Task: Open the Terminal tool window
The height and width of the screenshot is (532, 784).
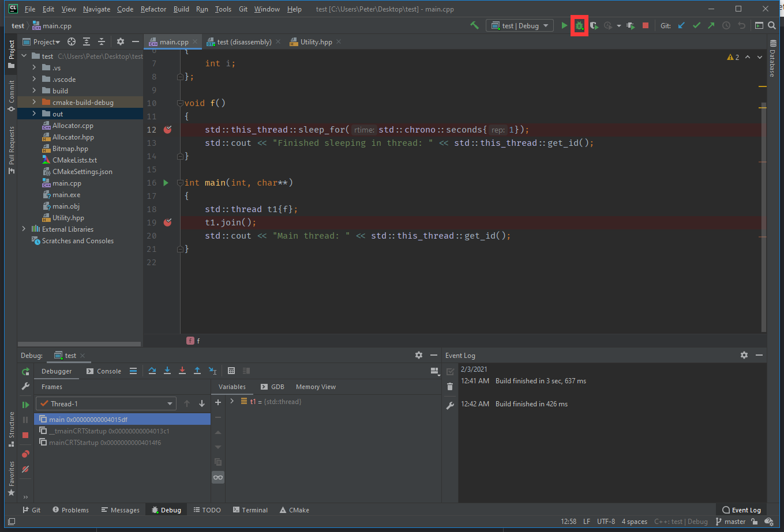Action: click(250, 510)
